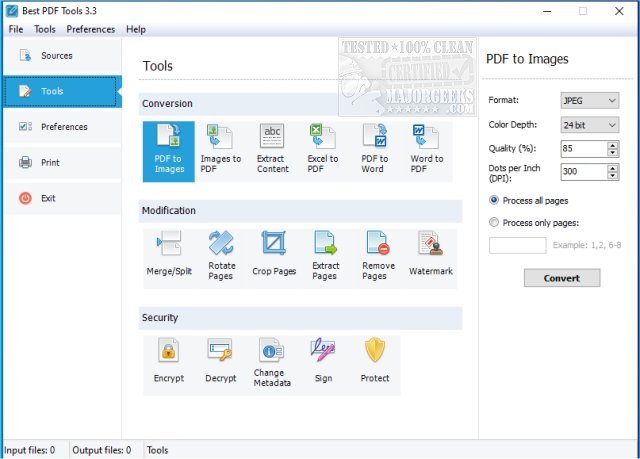
Task: Open Preferences from the sidebar
Action: click(x=62, y=127)
